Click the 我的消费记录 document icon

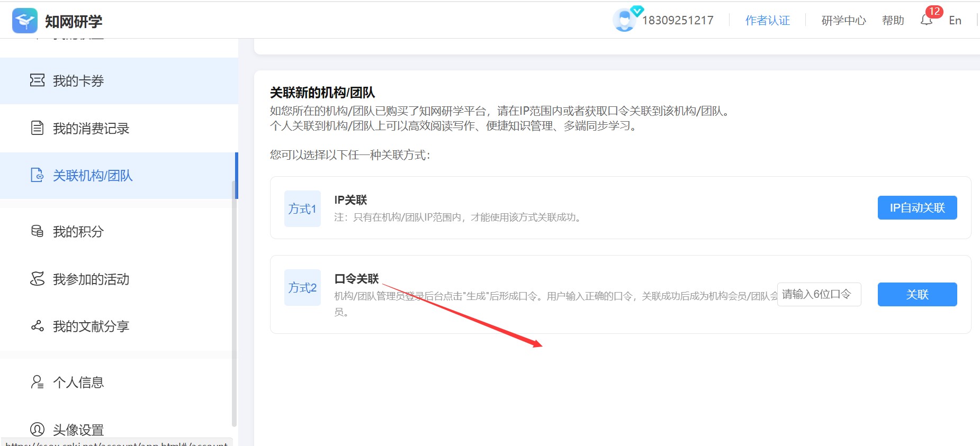tap(37, 128)
